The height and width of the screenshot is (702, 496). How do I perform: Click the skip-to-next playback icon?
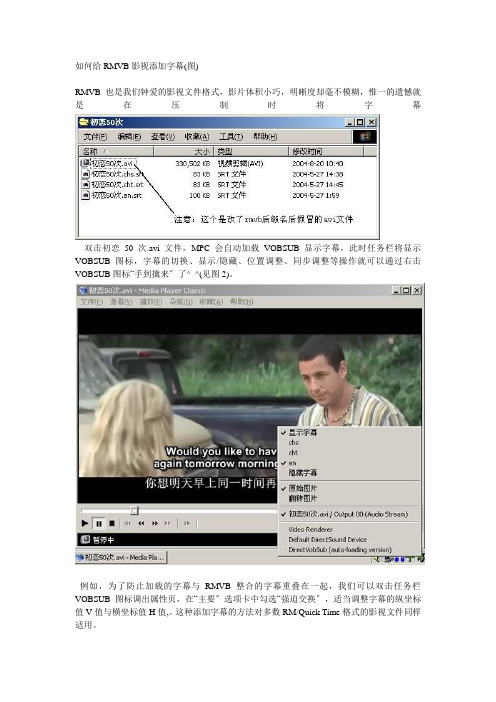pos(168,523)
